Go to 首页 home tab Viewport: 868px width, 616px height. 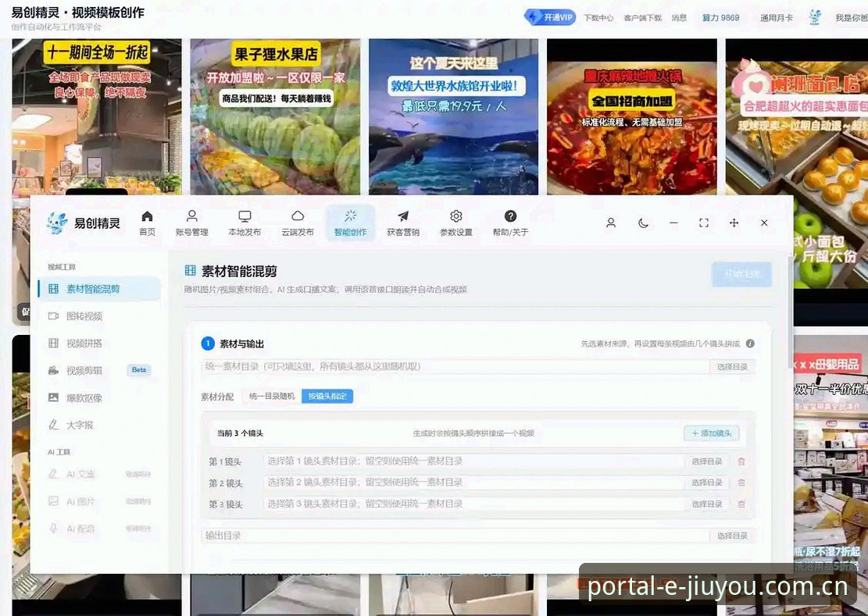[x=147, y=223]
